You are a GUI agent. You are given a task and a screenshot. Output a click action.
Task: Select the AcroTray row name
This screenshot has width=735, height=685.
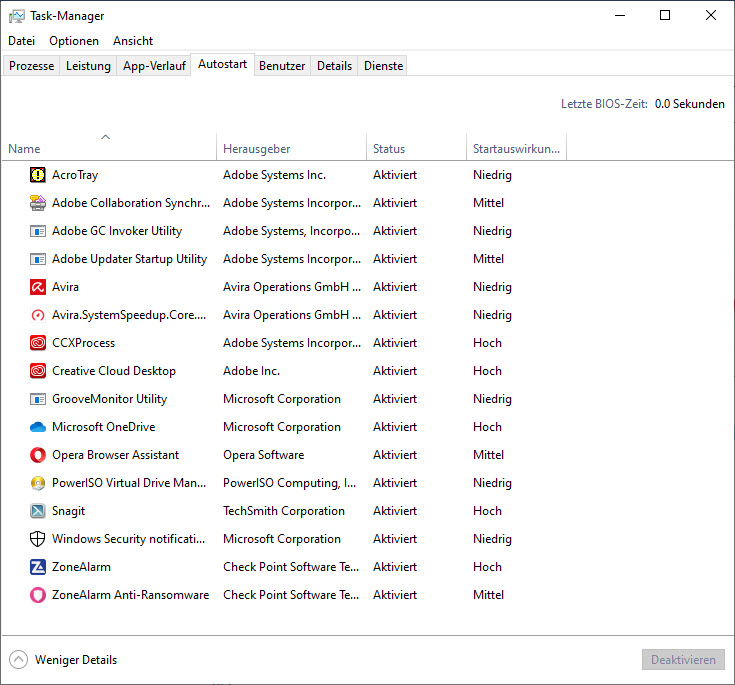pyautogui.click(x=75, y=175)
